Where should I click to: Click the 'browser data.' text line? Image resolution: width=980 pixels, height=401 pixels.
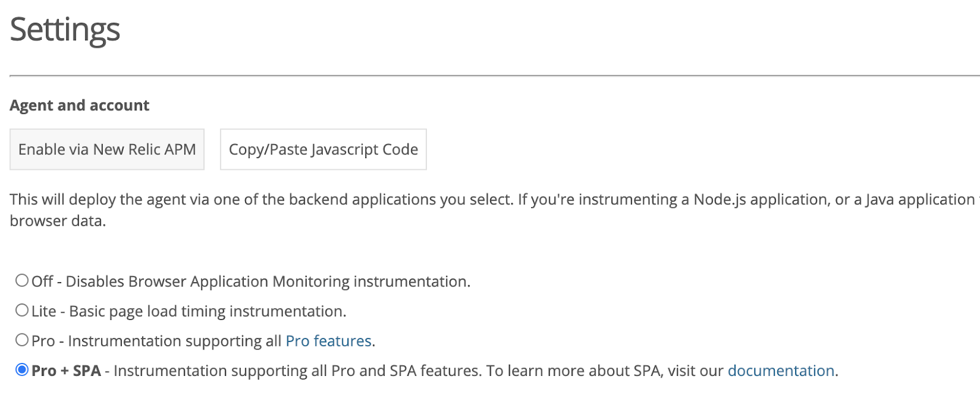58,221
